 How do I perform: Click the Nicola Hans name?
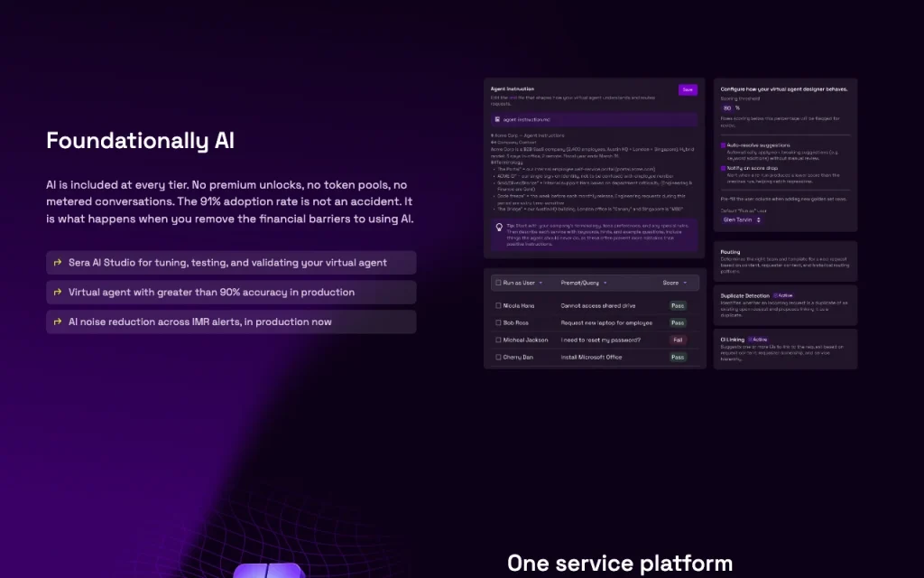[519, 305]
